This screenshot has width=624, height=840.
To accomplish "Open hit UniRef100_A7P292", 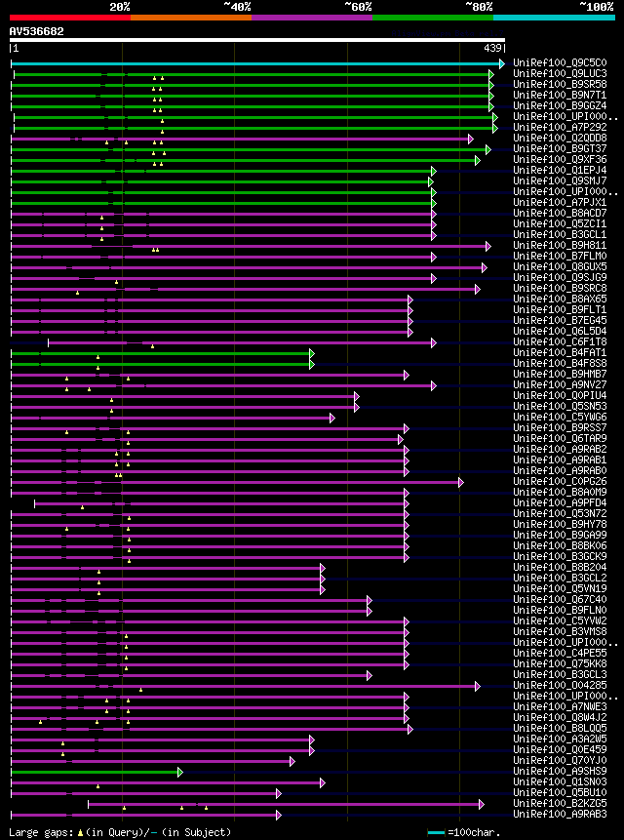I will point(560,128).
